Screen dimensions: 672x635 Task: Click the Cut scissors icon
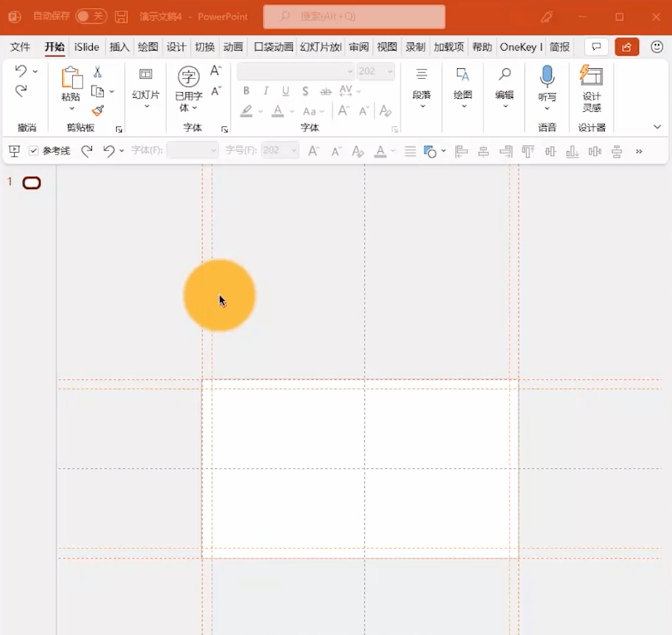(x=98, y=72)
